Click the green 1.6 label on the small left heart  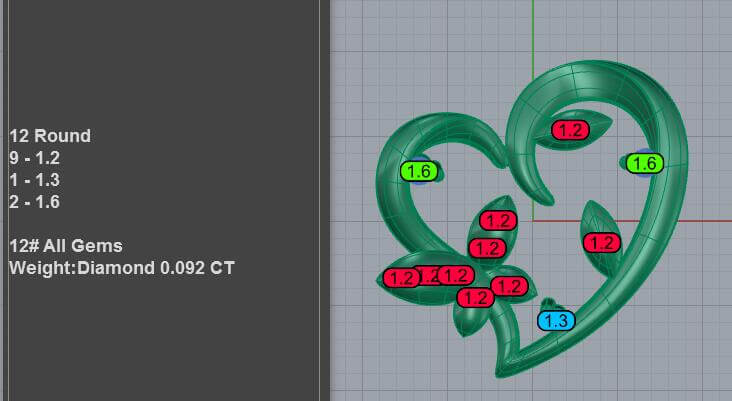click(419, 171)
